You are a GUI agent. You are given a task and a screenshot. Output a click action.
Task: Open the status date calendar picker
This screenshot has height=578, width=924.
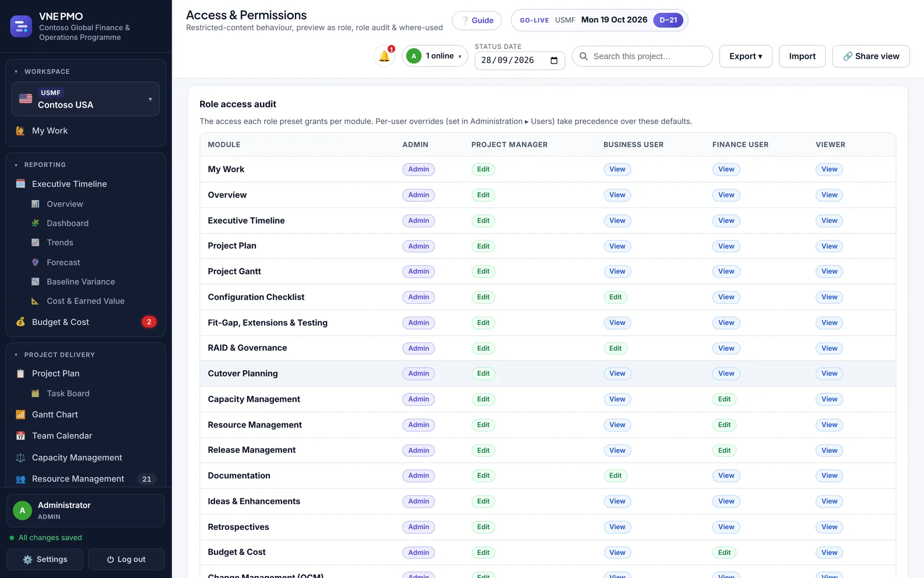554,60
